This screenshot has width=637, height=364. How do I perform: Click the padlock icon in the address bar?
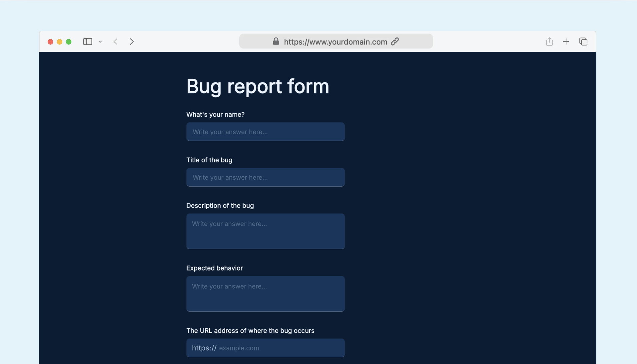[x=276, y=41]
